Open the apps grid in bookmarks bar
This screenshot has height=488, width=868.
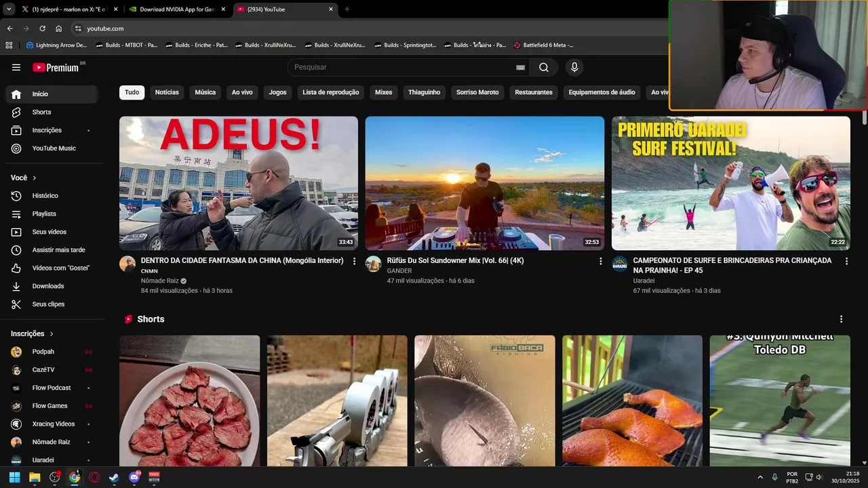pyautogui.click(x=9, y=45)
